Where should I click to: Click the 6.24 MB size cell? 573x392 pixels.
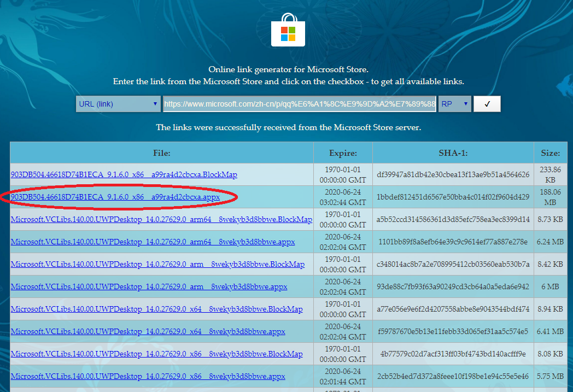551,242
